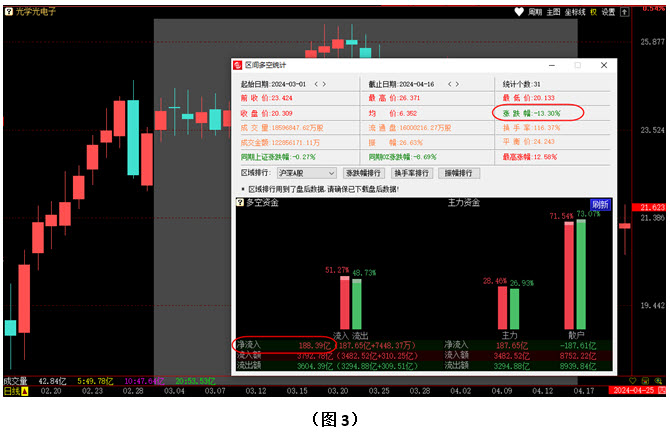Click the heart favorite icon
670x439 pixels.
pos(518,12)
